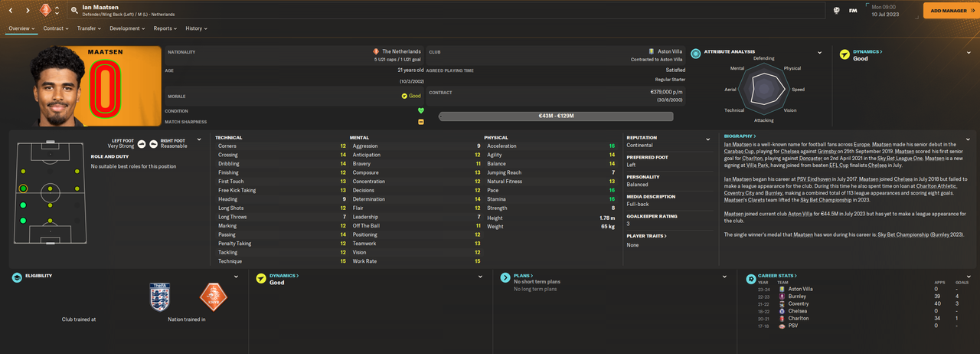Screen dimensions: 980x354
Task: Open the History tab menu
Action: click(x=197, y=28)
